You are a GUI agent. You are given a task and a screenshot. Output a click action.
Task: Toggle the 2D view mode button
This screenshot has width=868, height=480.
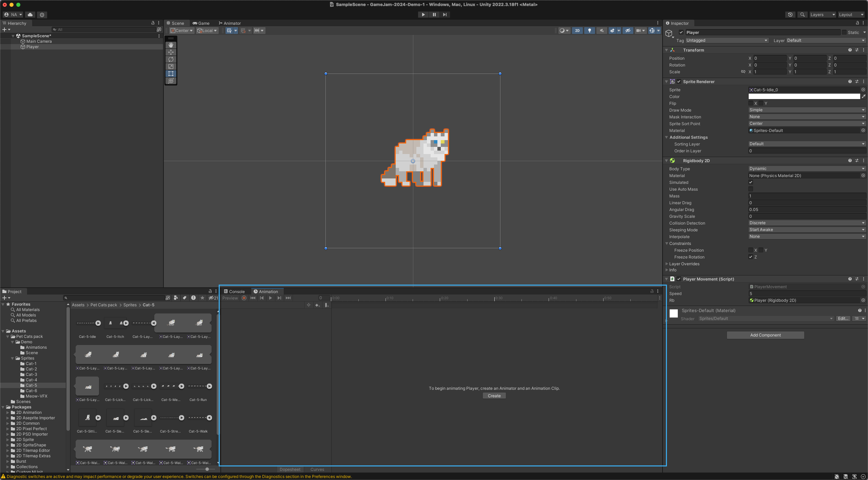[x=577, y=31]
